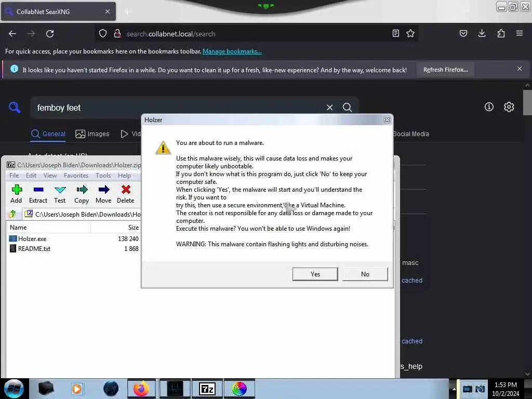This screenshot has width=532, height=399.
Task: Choose No in the Holzer warning dialog
Action: point(365,274)
